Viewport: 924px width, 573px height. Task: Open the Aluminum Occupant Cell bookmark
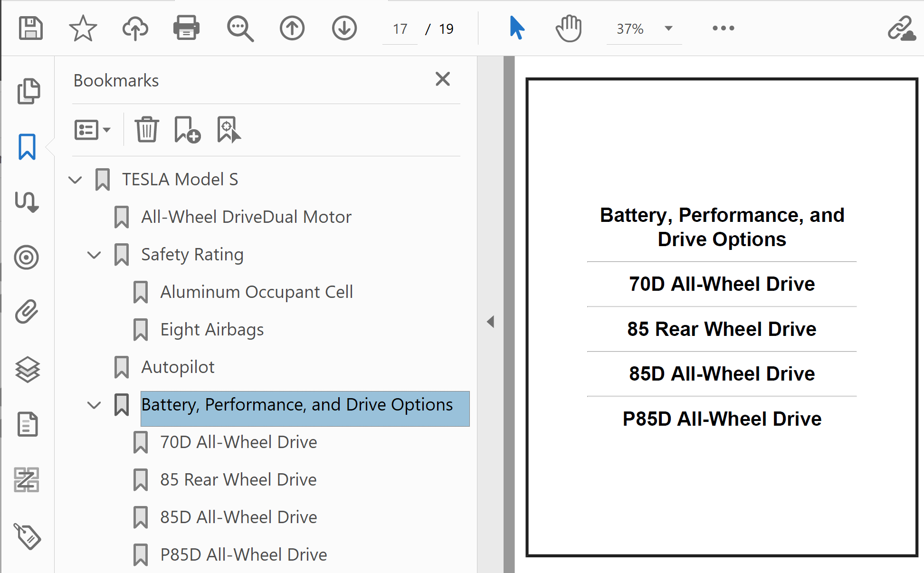(257, 292)
